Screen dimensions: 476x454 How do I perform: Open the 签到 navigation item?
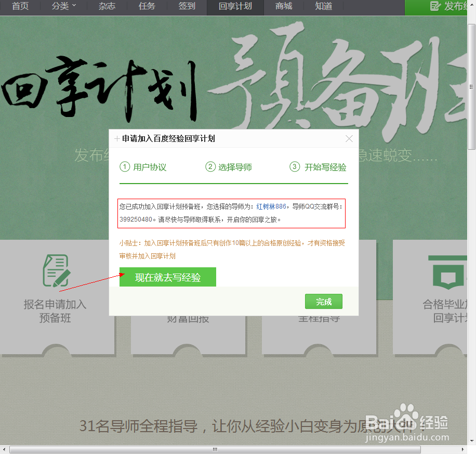(187, 6)
